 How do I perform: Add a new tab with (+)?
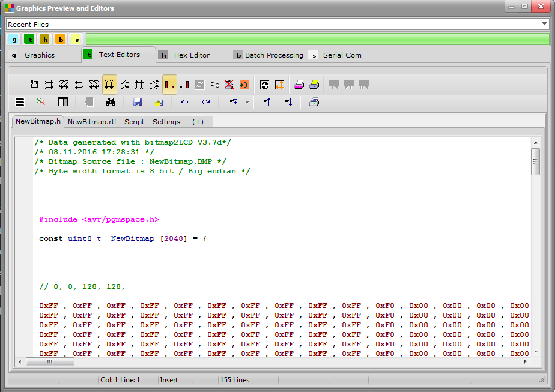(198, 122)
